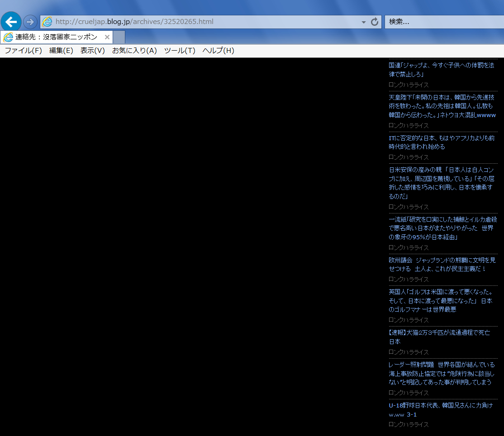Open the link 日米安保の産みの親「日本人は白人コンプ
The height and width of the screenshot is (436, 504).
[442, 183]
